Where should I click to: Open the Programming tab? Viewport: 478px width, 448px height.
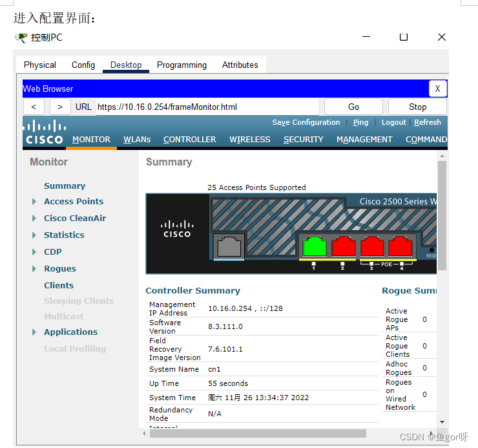click(x=182, y=65)
